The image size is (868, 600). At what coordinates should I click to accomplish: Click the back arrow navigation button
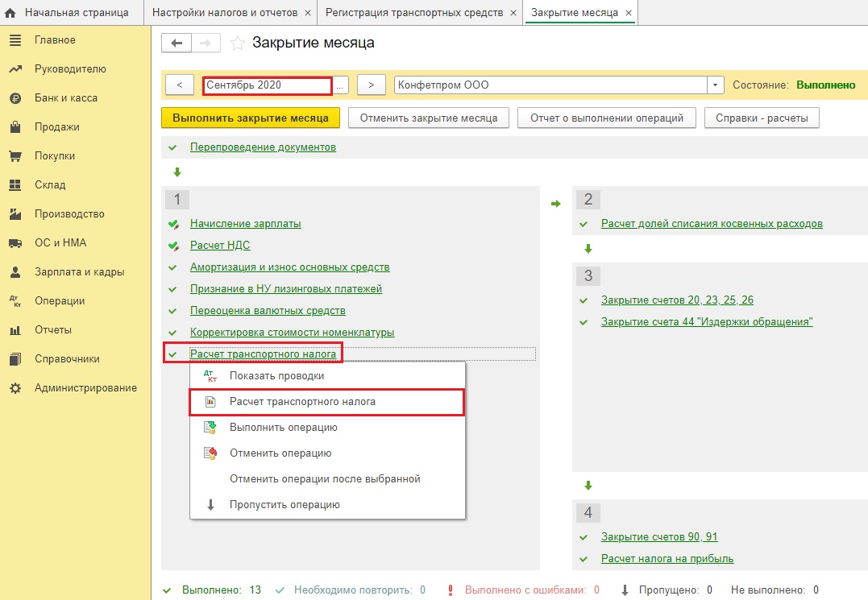(x=177, y=43)
